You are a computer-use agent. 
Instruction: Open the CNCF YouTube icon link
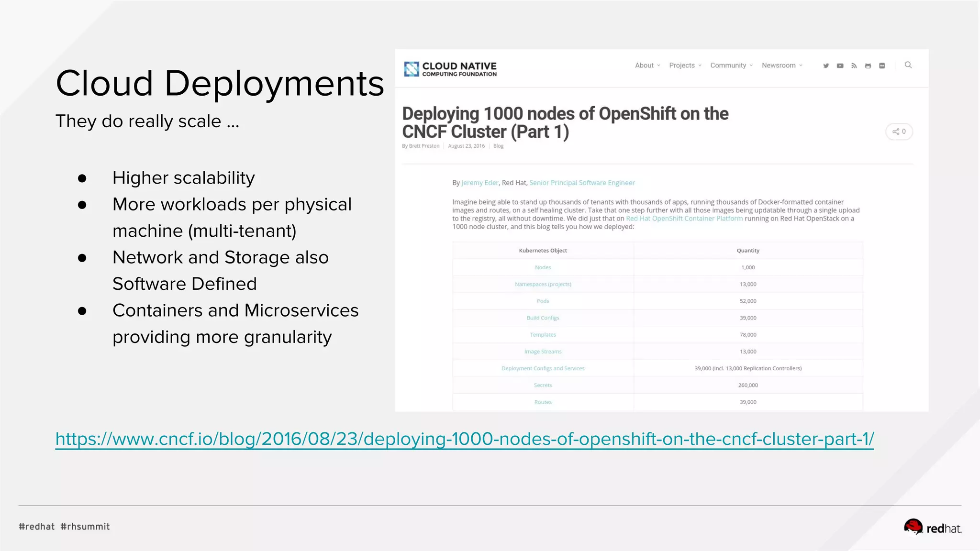840,66
